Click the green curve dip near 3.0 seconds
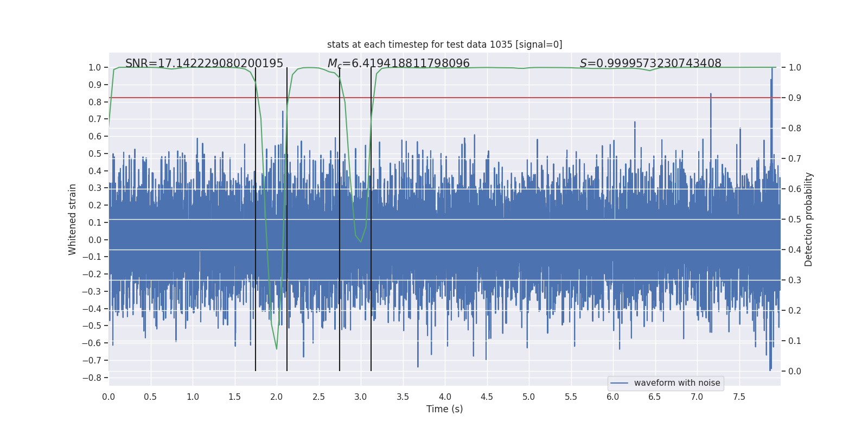This screenshot has width=868, height=434. click(361, 241)
